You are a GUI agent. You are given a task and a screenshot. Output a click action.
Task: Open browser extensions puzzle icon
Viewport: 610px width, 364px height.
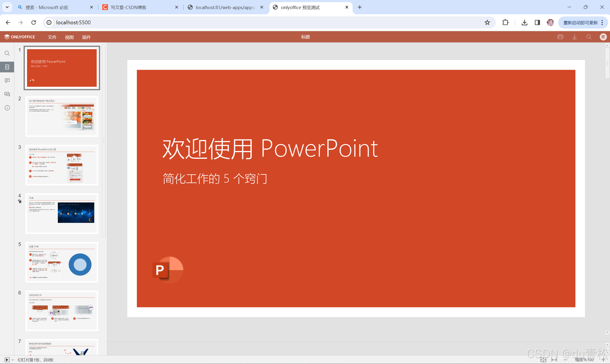tap(505, 23)
